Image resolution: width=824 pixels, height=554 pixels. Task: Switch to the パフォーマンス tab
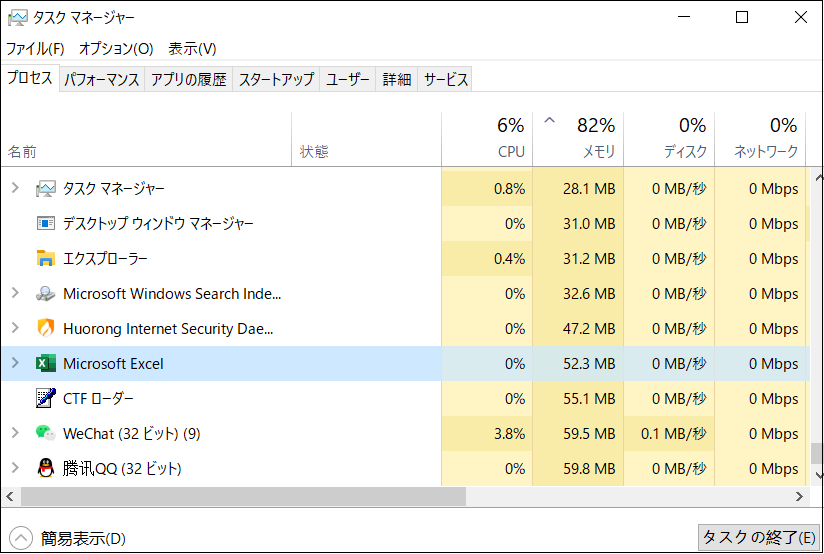coord(102,80)
